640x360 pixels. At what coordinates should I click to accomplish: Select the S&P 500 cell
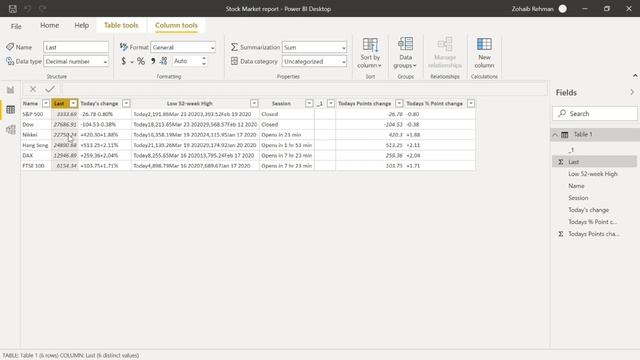(36, 114)
